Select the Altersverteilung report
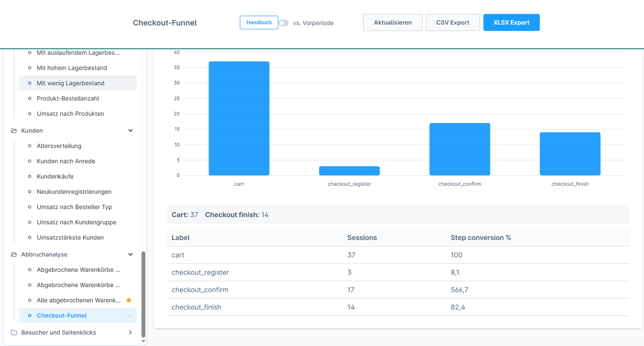Screen dimensions: 644x346 [59, 146]
